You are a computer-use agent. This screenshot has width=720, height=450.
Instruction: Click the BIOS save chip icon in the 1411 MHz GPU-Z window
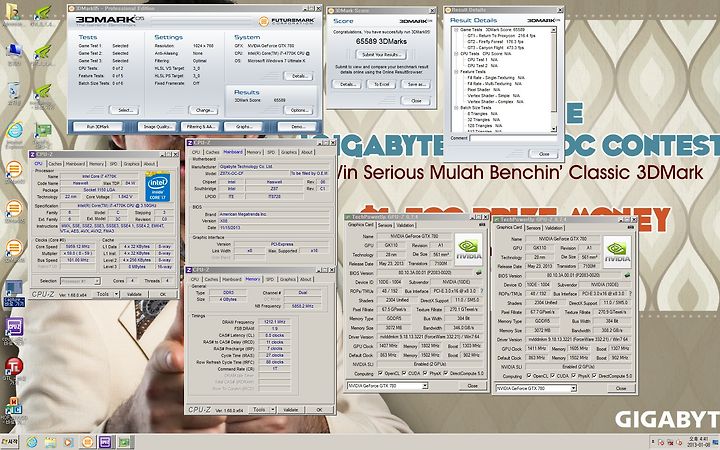(627, 276)
